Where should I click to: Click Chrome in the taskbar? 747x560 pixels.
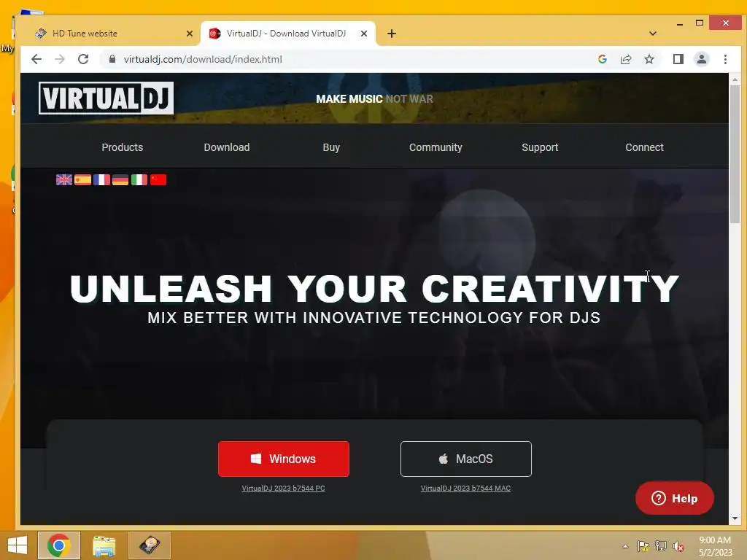pyautogui.click(x=59, y=545)
